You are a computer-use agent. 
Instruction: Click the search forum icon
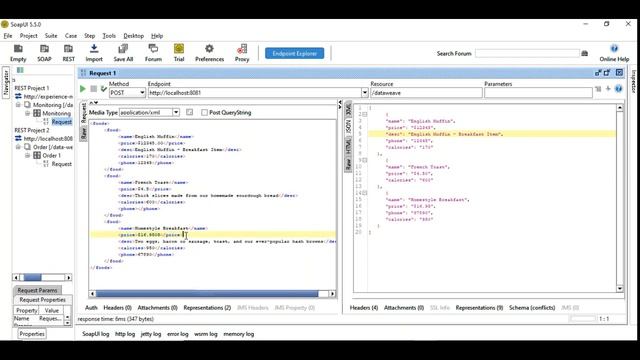click(584, 53)
